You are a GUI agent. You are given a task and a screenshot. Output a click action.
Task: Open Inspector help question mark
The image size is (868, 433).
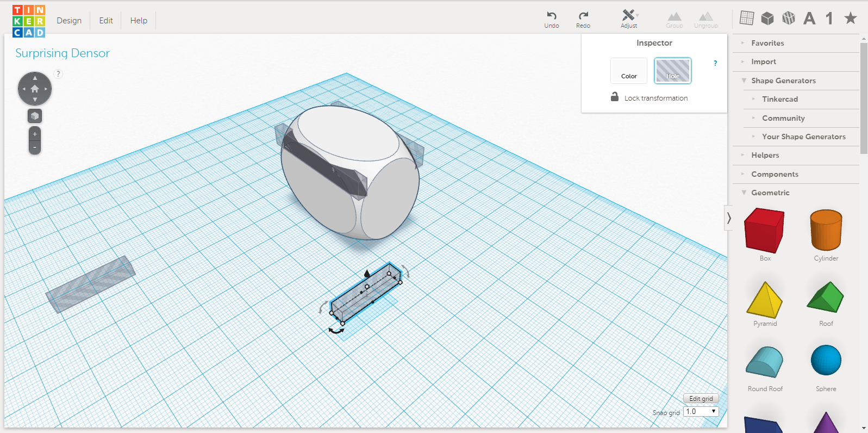tap(715, 63)
